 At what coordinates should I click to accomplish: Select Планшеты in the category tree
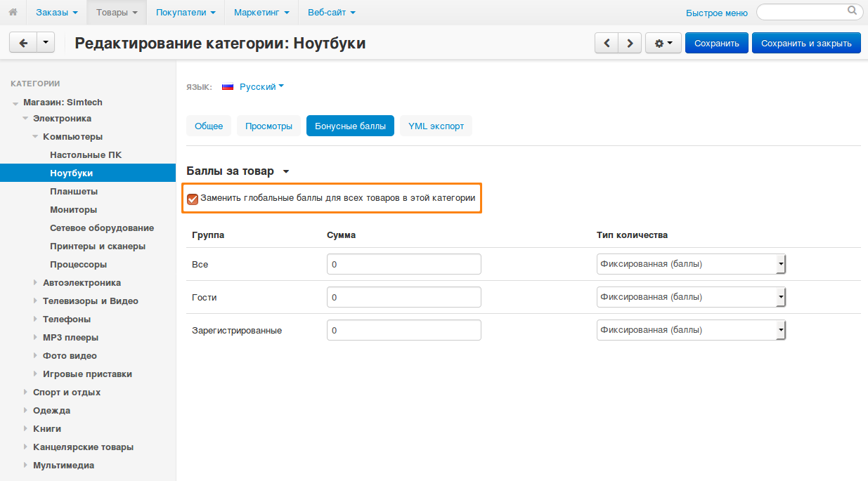point(74,191)
